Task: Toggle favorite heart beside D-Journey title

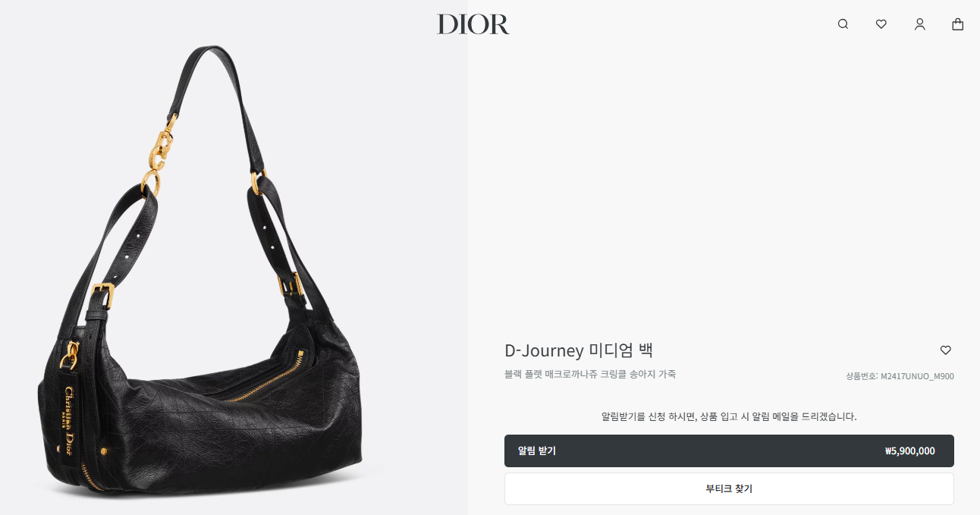Action: pos(945,350)
